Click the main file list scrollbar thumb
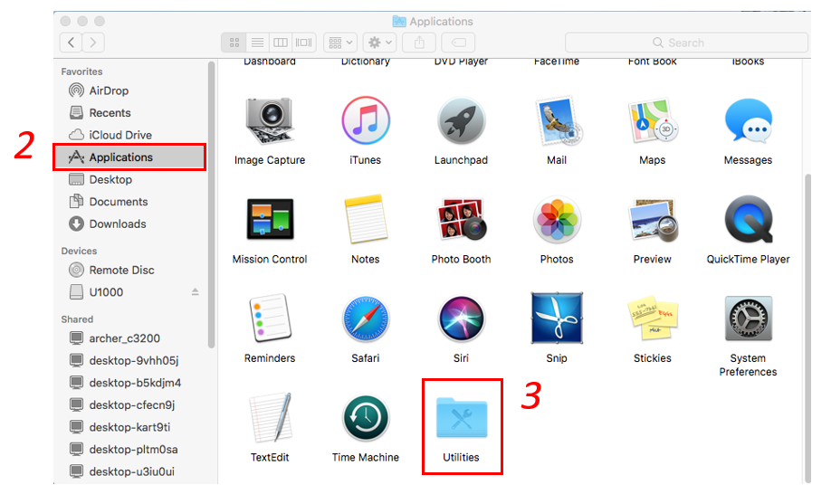Screen dimensions: 831x504 pos(807,328)
